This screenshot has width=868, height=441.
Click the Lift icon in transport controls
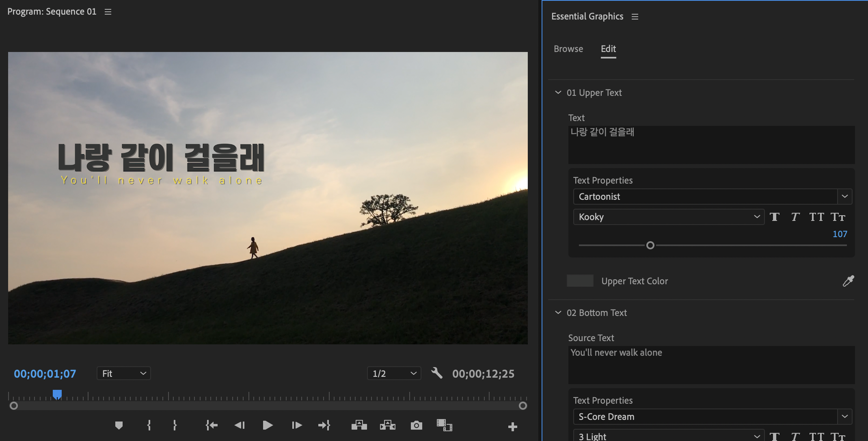point(359,425)
